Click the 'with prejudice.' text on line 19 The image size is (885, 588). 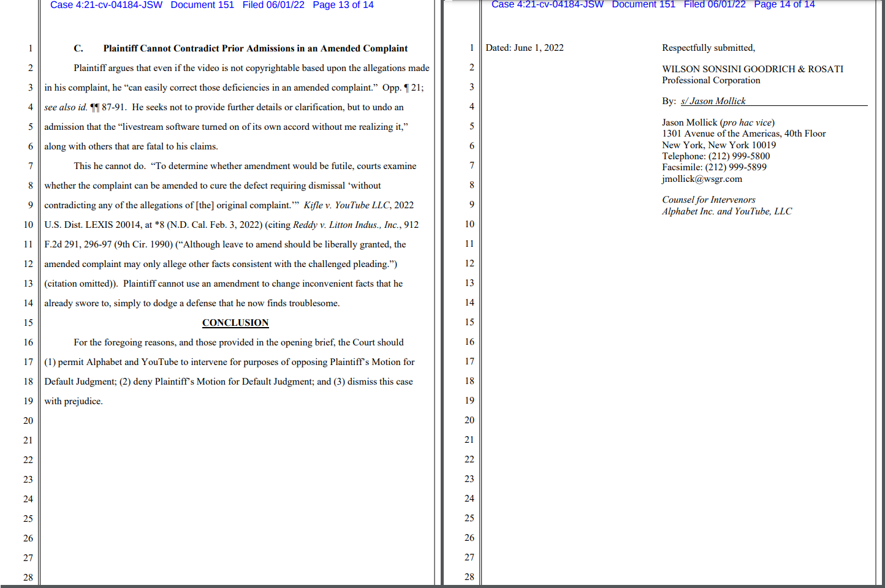click(x=74, y=401)
